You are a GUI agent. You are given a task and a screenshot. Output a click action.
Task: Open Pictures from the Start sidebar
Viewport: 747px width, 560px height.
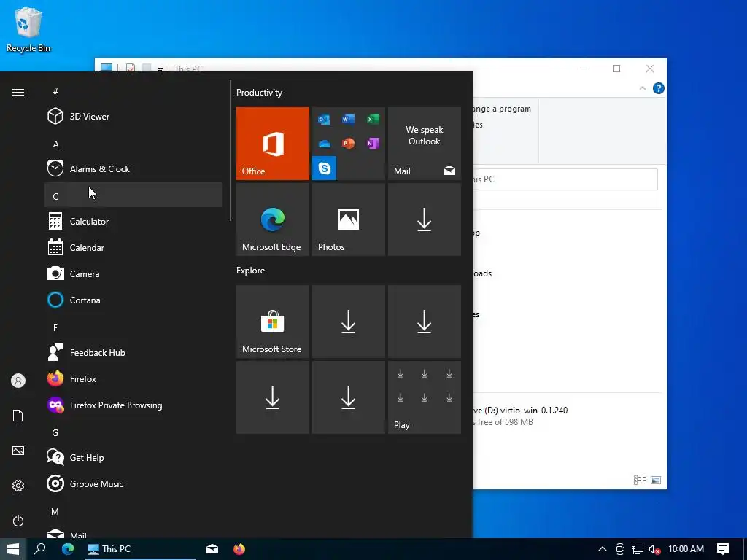click(x=18, y=451)
